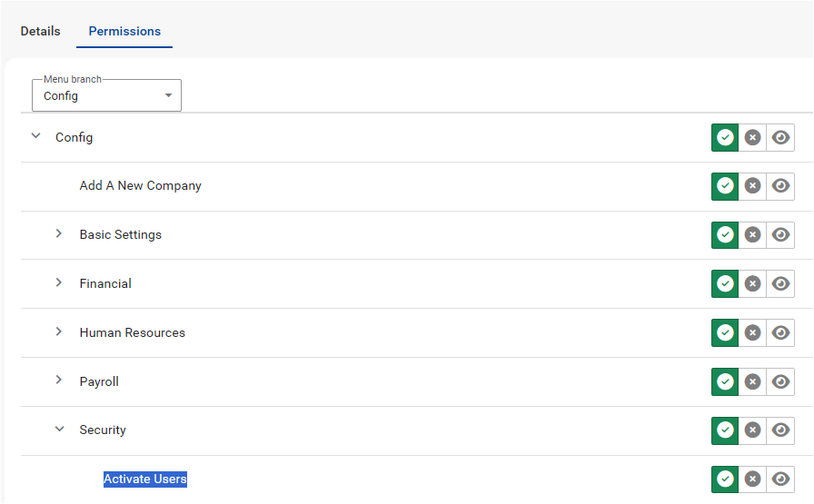Click green checkmark on Payroll row

(725, 381)
